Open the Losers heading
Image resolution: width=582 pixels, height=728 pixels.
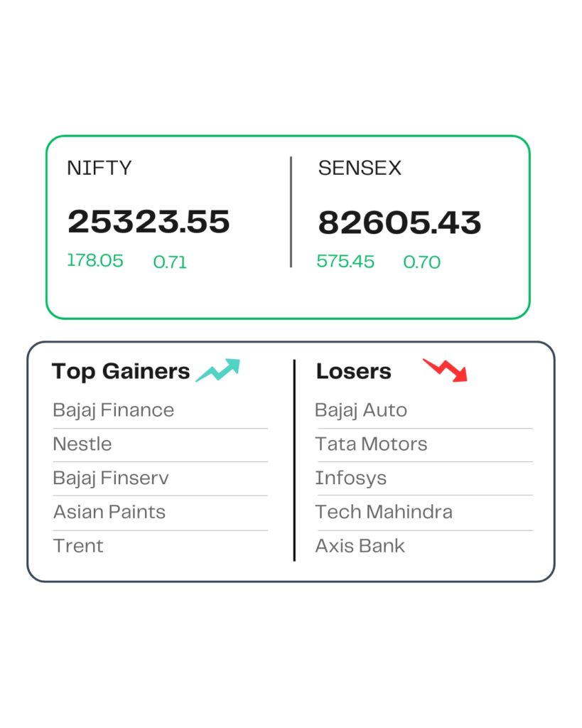(x=353, y=371)
